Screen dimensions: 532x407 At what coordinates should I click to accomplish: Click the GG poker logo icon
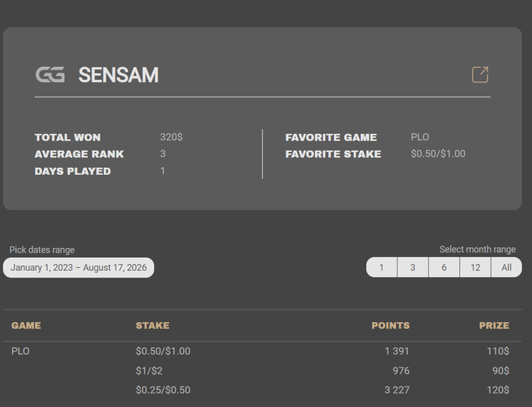50,75
